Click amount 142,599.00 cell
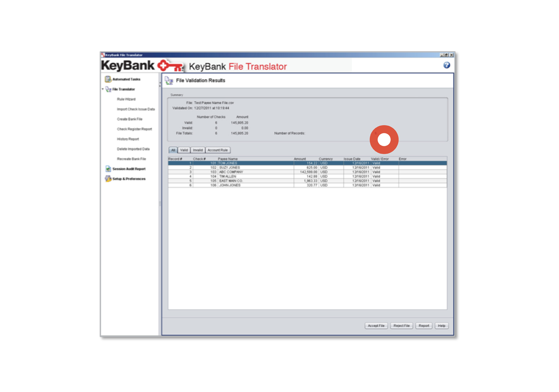Screen dimensions: 559x392 point(306,172)
